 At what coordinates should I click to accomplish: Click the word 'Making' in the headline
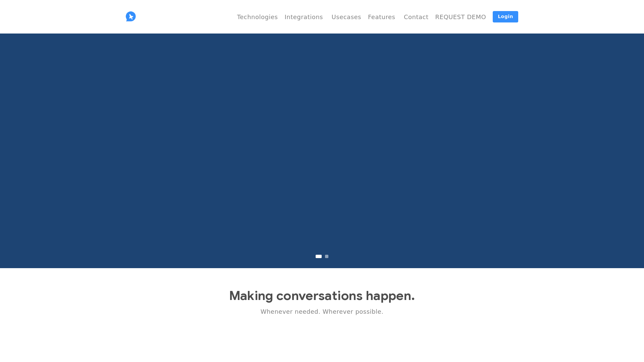click(x=251, y=296)
